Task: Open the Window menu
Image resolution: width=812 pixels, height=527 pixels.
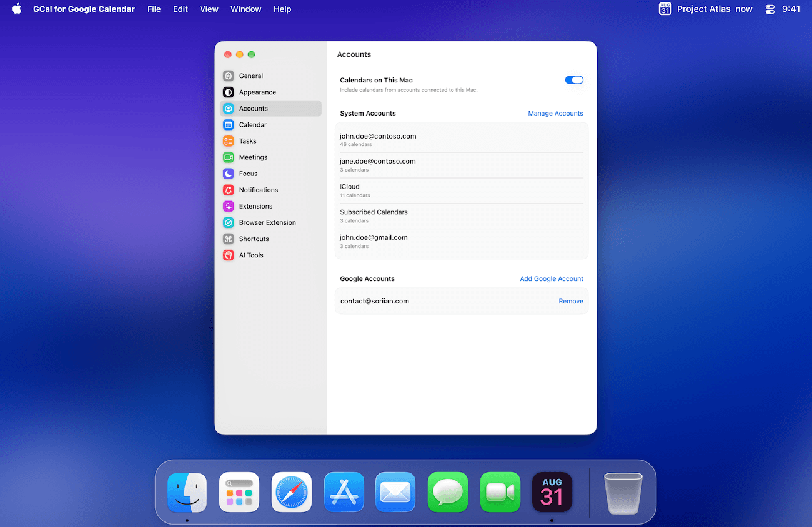Action: pyautogui.click(x=246, y=9)
